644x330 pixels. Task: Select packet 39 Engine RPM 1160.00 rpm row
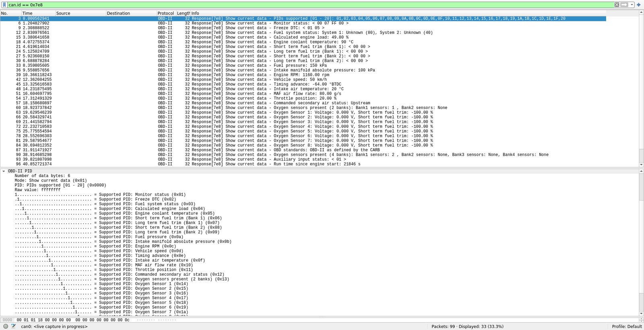click(x=303, y=75)
